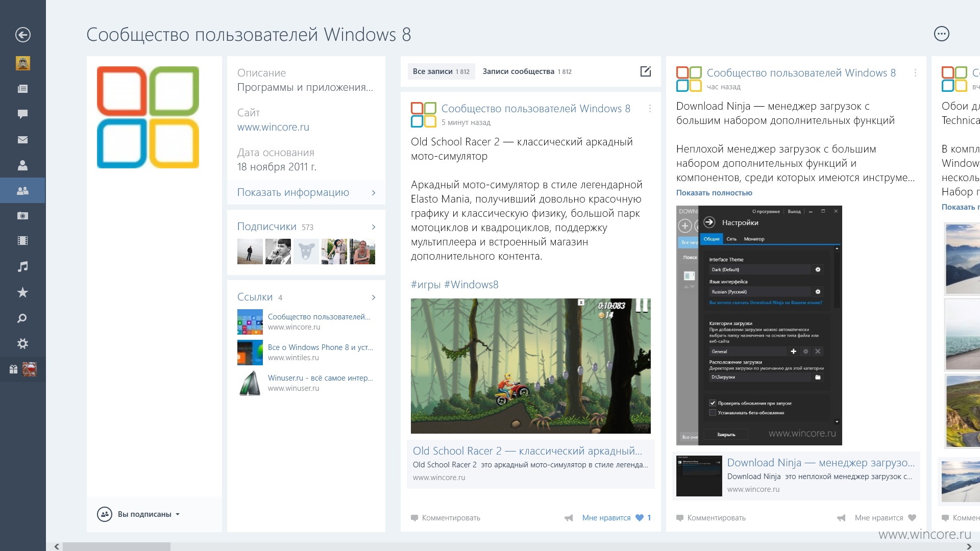Open the comments/replies sidebar icon
Screen dimensions: 980x551
(22, 114)
